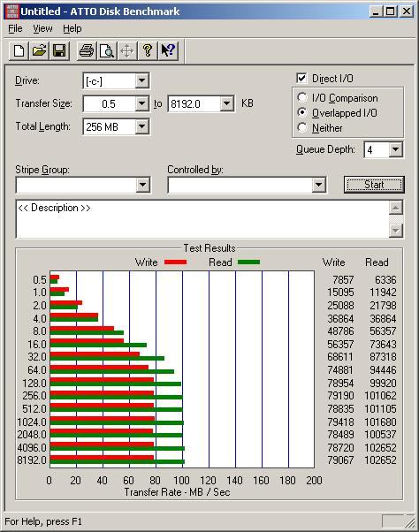Click the 8192.0 row green read bar
The height and width of the screenshot is (532, 419).
point(118,462)
